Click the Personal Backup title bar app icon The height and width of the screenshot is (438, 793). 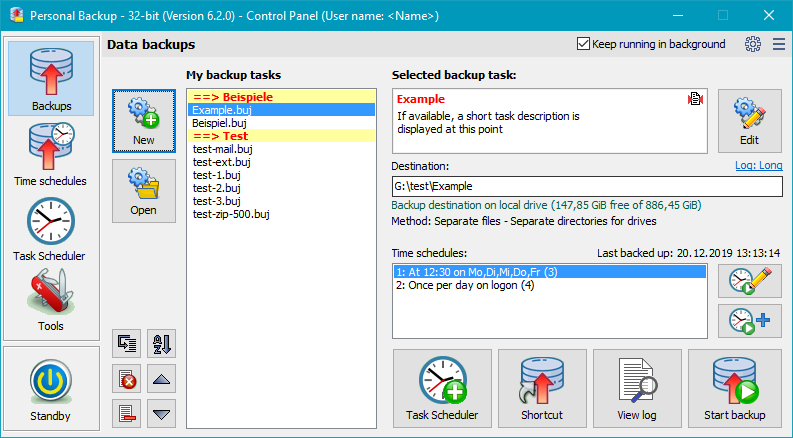coord(17,15)
